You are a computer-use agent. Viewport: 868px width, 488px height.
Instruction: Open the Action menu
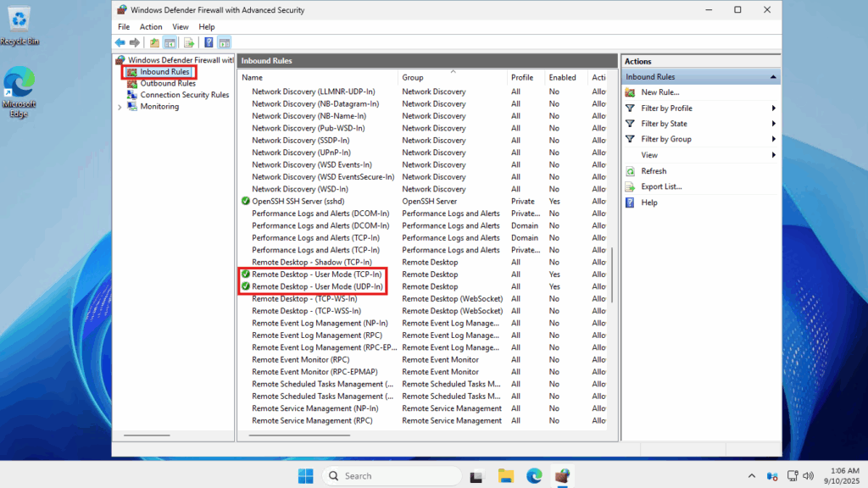coord(151,27)
